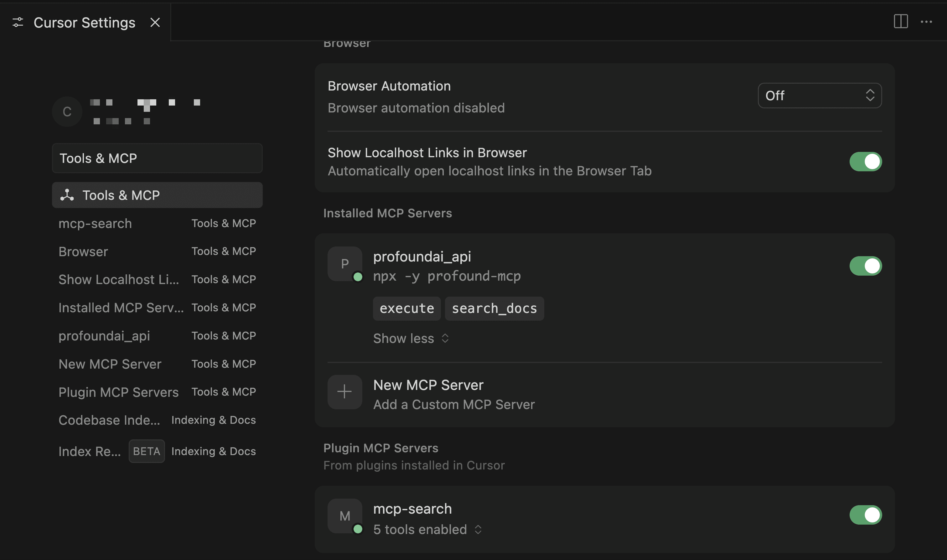The height and width of the screenshot is (560, 947).
Task: Click the search_docs tool chip
Action: (x=494, y=308)
